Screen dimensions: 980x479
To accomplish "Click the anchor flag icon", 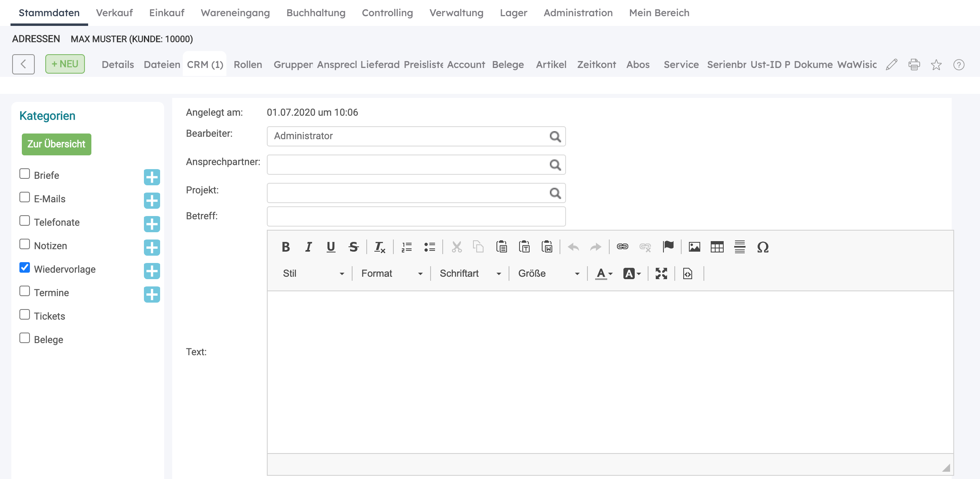I will pyautogui.click(x=668, y=246).
